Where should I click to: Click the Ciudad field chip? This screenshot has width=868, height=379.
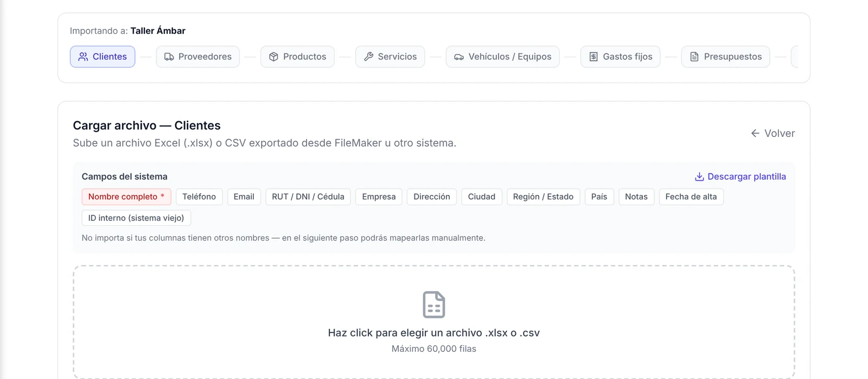click(482, 197)
